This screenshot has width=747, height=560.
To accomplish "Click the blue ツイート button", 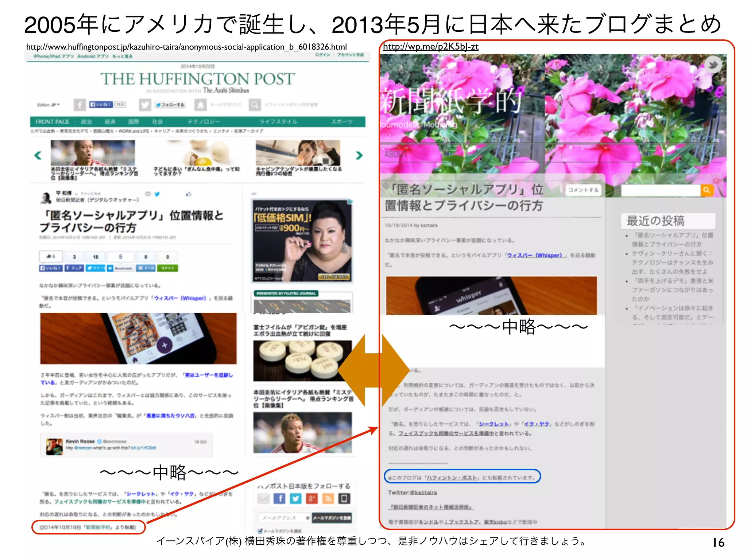I will tap(95, 268).
